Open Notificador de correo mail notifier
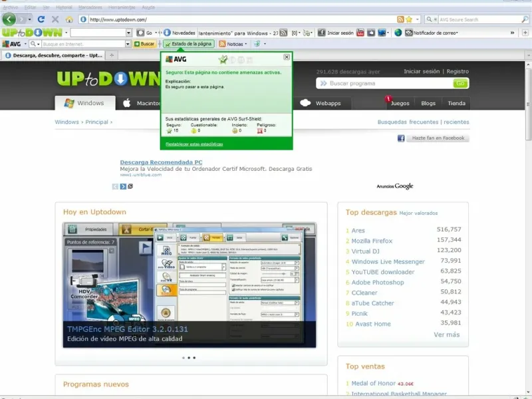 click(432, 33)
